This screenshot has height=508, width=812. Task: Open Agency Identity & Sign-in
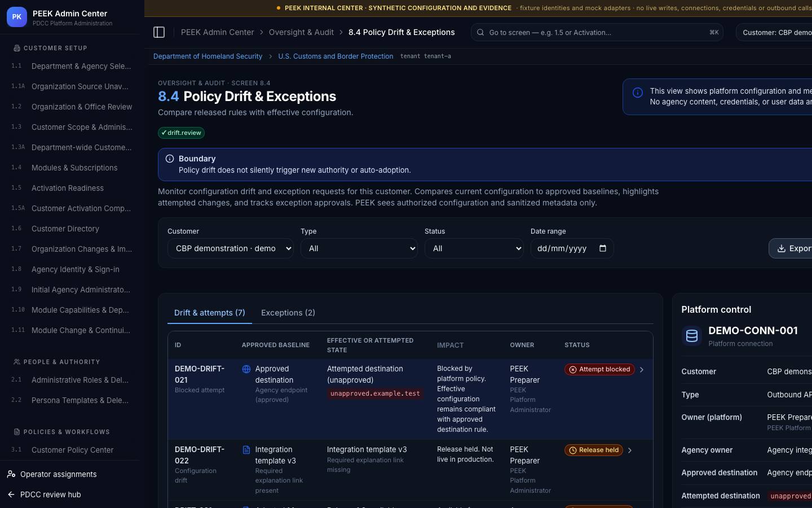click(72, 269)
